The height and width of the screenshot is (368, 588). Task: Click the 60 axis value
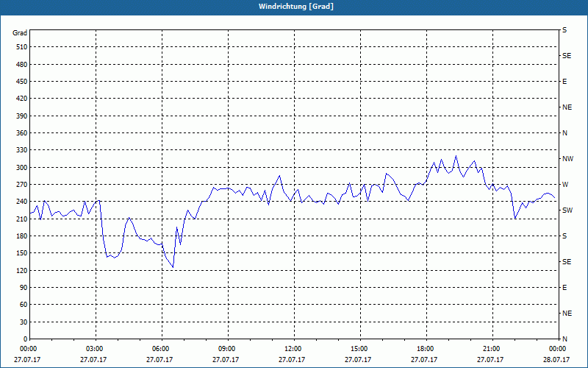[x=24, y=305]
